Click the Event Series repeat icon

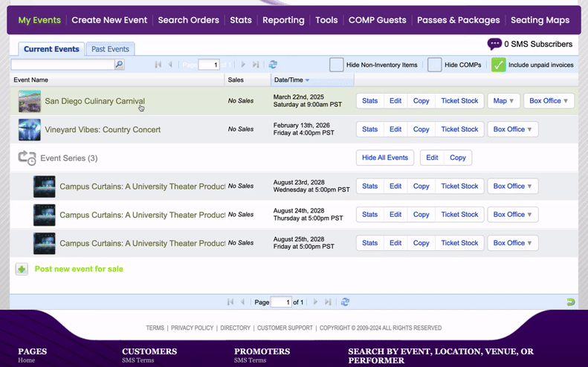tap(27, 157)
